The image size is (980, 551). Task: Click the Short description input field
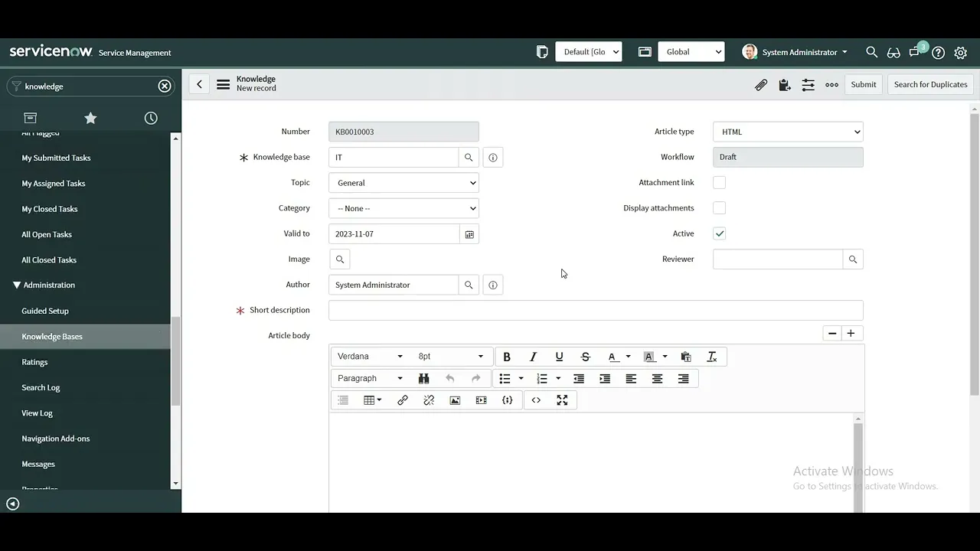596,311
